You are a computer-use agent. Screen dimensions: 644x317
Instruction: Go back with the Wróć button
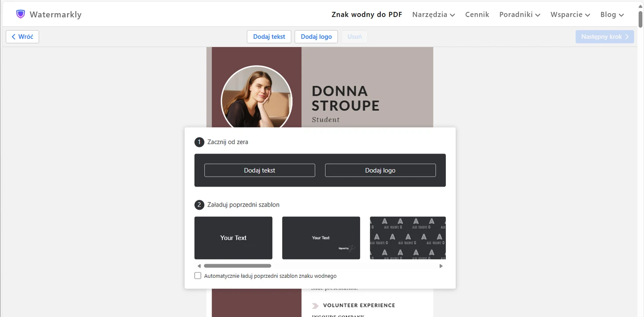click(22, 37)
